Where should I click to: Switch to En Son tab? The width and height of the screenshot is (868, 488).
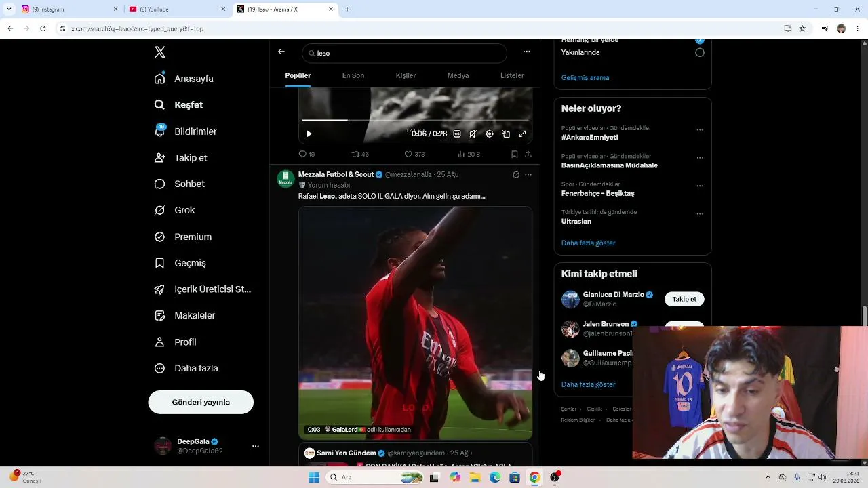coord(353,75)
